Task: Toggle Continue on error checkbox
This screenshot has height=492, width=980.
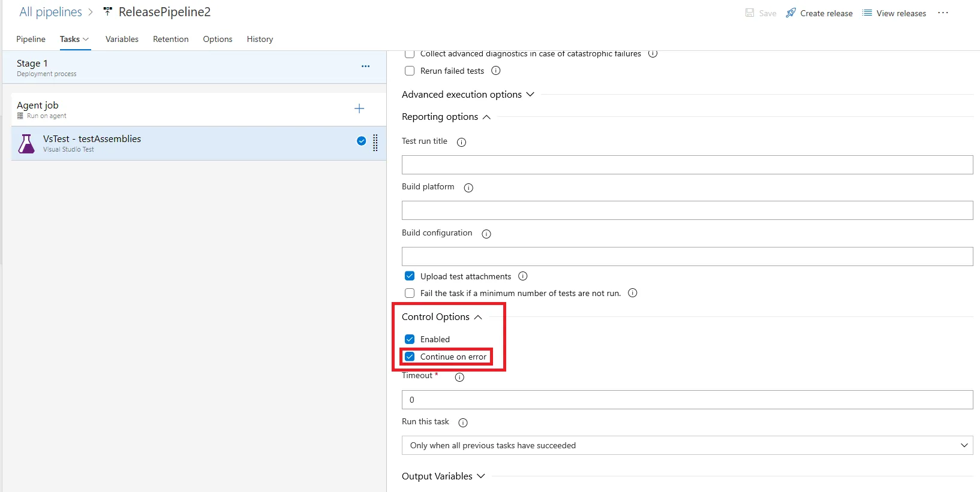Action: [410, 357]
